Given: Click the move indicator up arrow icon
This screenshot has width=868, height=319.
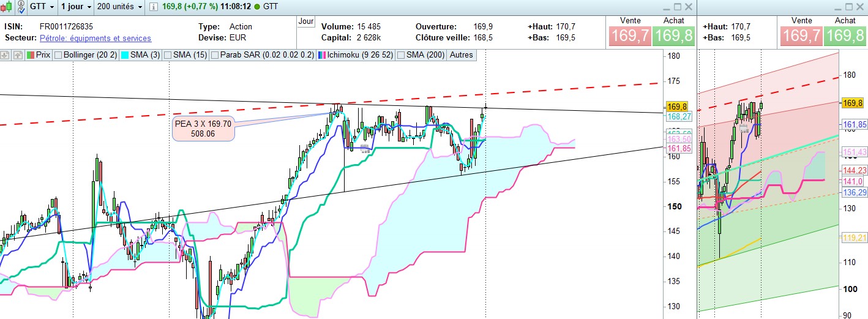Looking at the screenshot, I should click(17, 55).
